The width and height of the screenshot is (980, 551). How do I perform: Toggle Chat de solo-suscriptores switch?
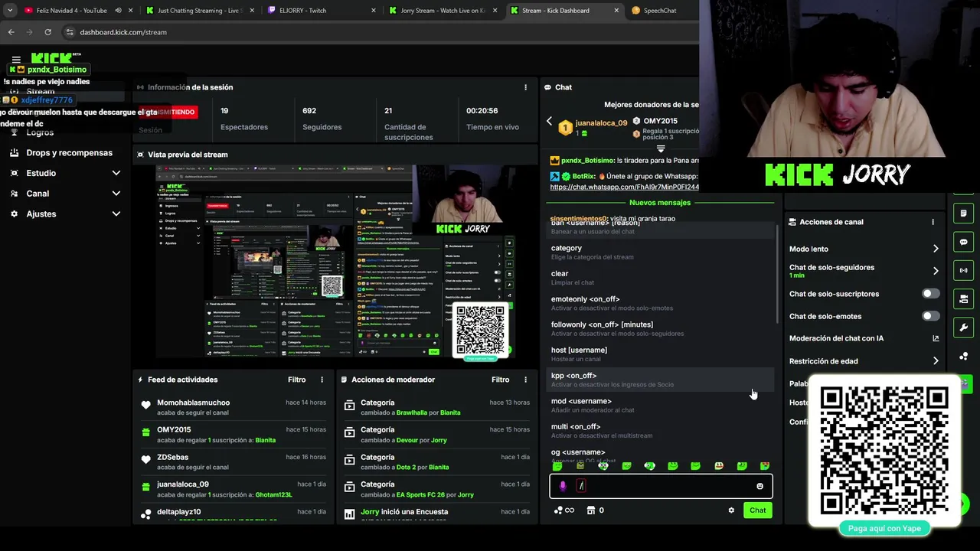click(930, 294)
